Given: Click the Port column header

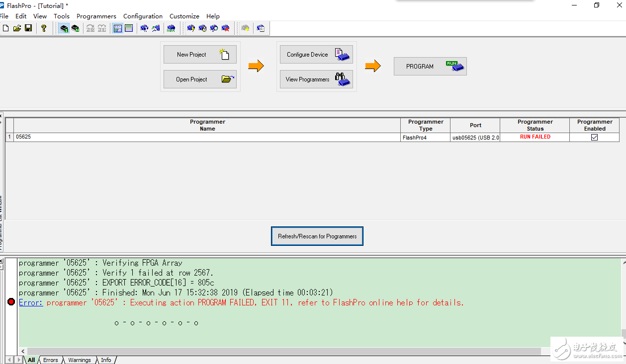Looking at the screenshot, I should click(x=475, y=125).
